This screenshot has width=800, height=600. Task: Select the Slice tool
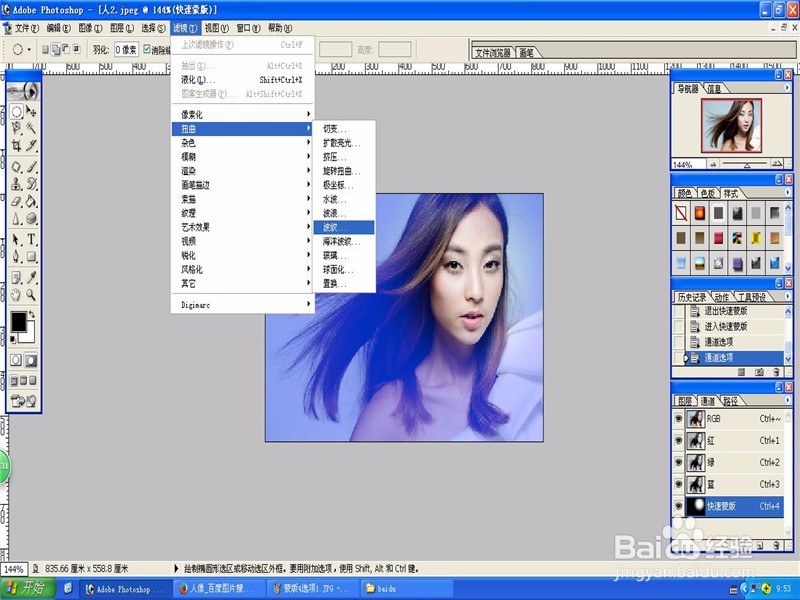[x=31, y=145]
